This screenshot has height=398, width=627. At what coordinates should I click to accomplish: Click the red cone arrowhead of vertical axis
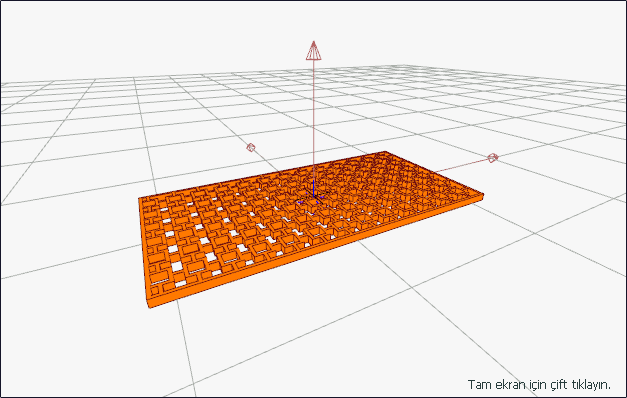click(x=314, y=50)
